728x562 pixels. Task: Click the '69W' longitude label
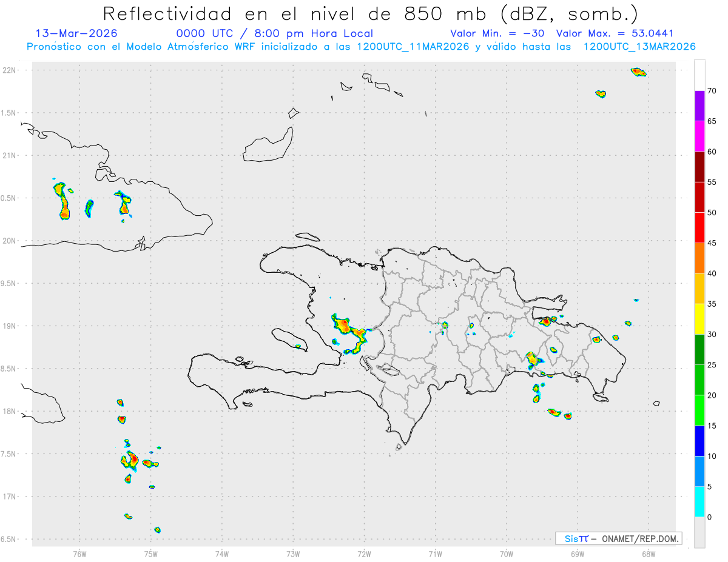(578, 554)
